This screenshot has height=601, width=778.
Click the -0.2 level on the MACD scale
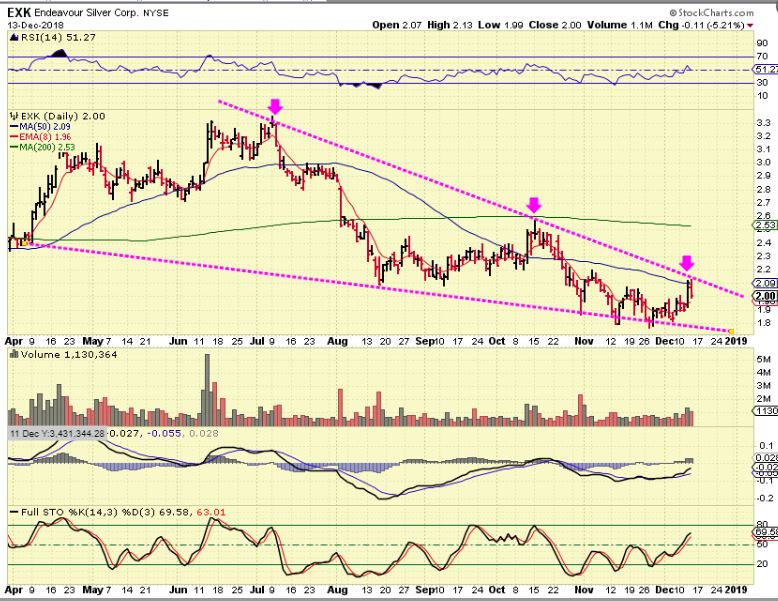pos(763,498)
